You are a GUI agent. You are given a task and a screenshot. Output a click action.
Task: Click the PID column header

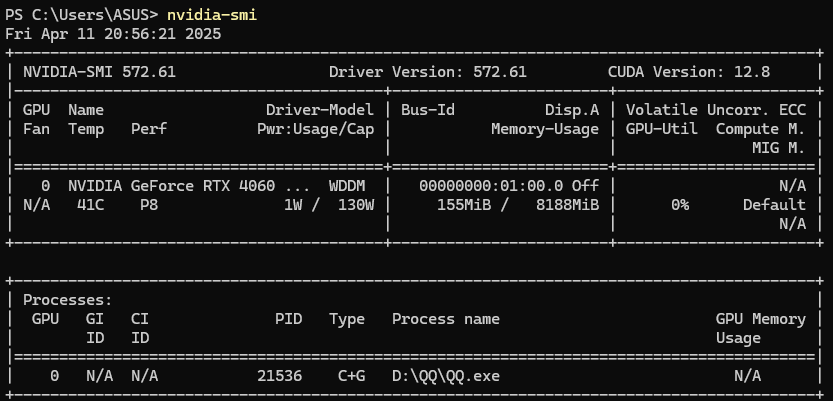click(288, 319)
